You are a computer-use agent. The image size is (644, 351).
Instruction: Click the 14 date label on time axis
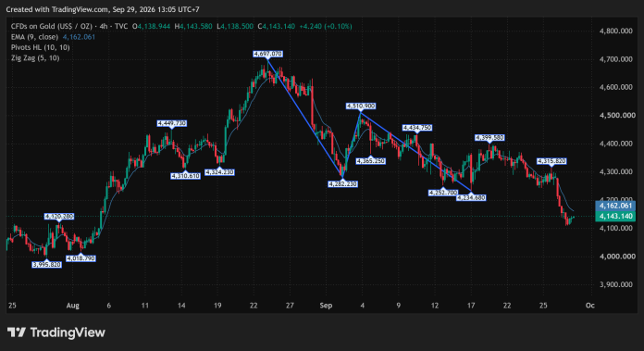tap(181, 306)
